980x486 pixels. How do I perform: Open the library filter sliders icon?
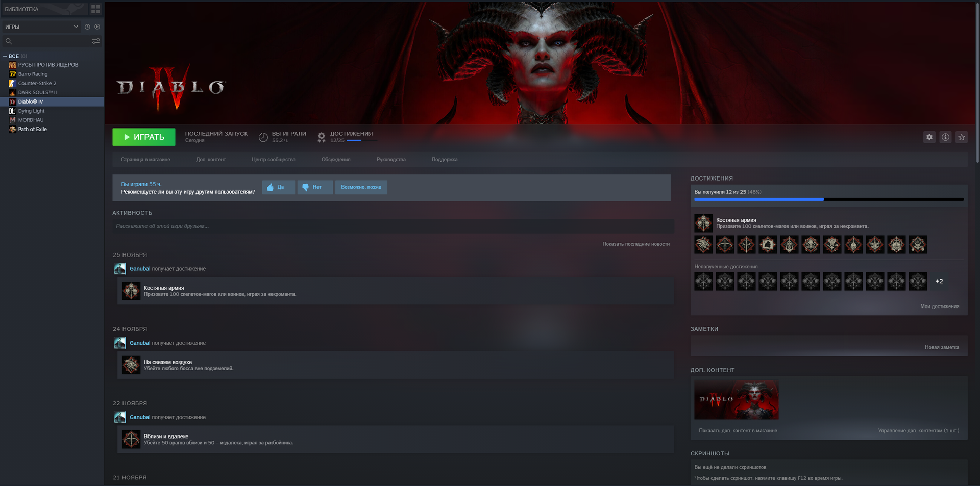[x=95, y=41]
